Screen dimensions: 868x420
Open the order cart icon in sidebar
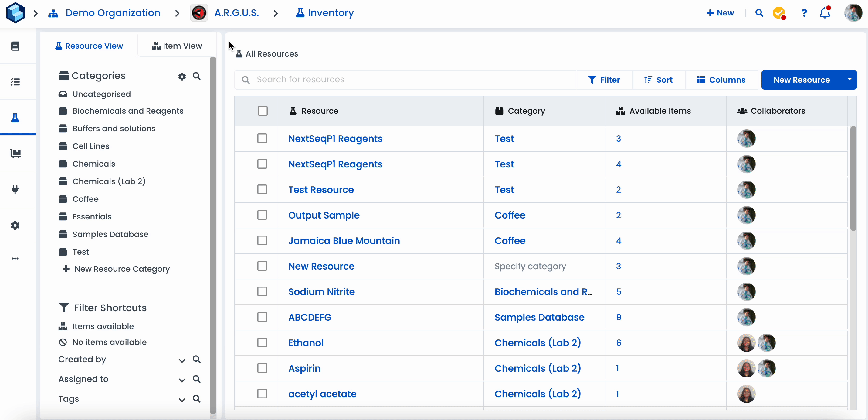[x=15, y=153]
